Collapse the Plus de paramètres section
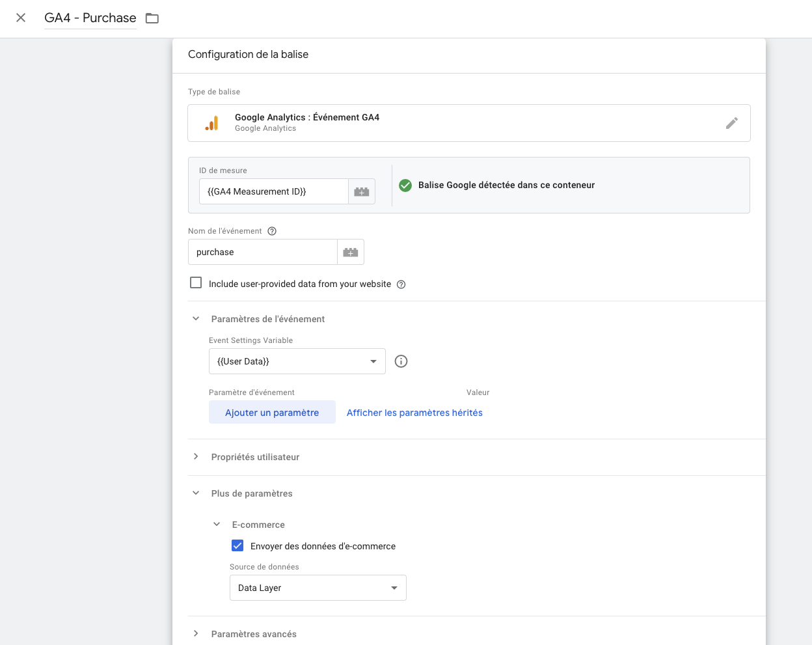This screenshot has height=645, width=812. pyautogui.click(x=196, y=493)
